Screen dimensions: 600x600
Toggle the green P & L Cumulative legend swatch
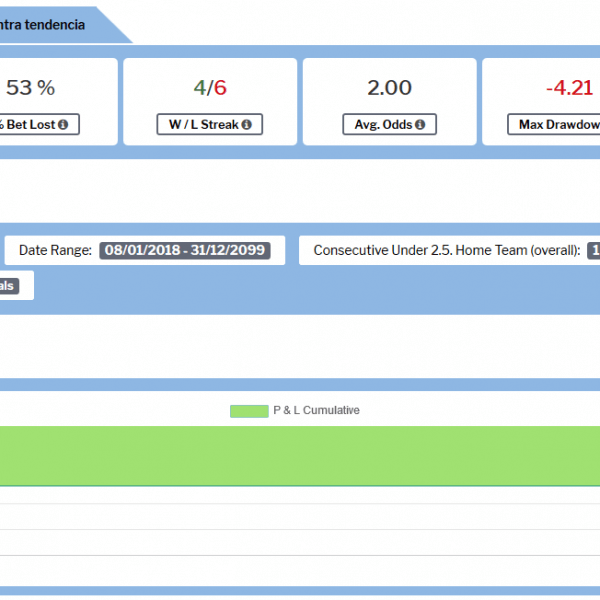(249, 411)
